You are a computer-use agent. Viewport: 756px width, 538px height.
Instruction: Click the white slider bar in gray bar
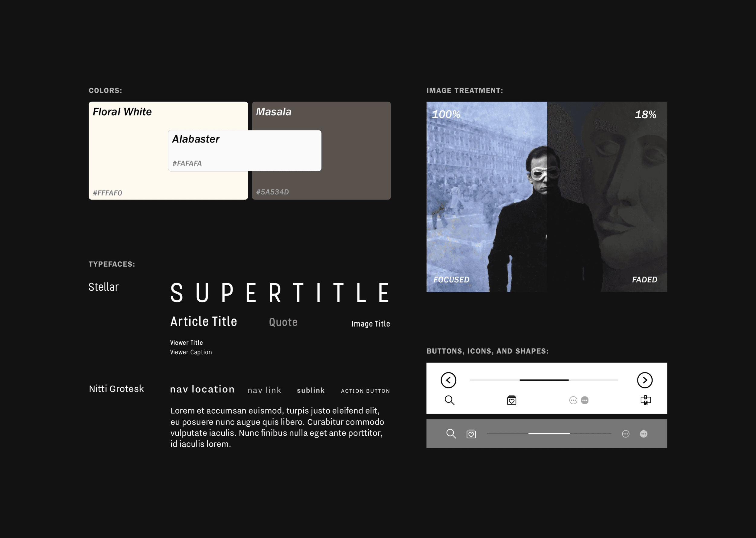[x=549, y=433]
